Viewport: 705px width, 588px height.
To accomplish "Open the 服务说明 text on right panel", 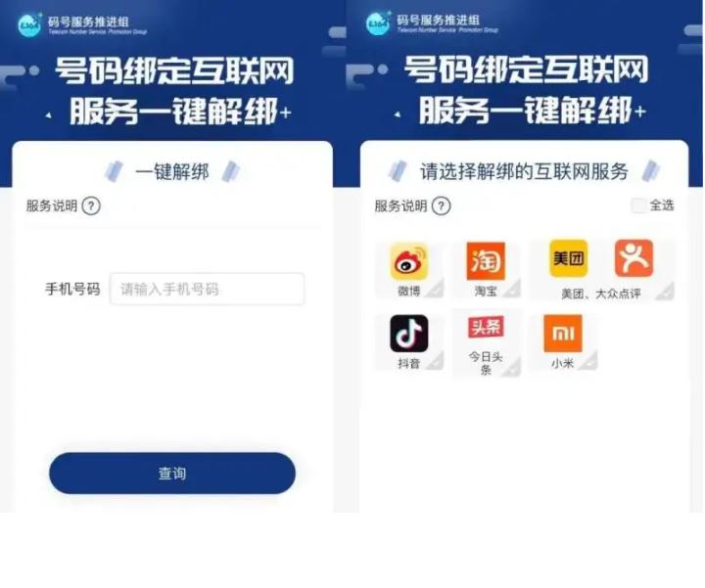I will 400,206.
